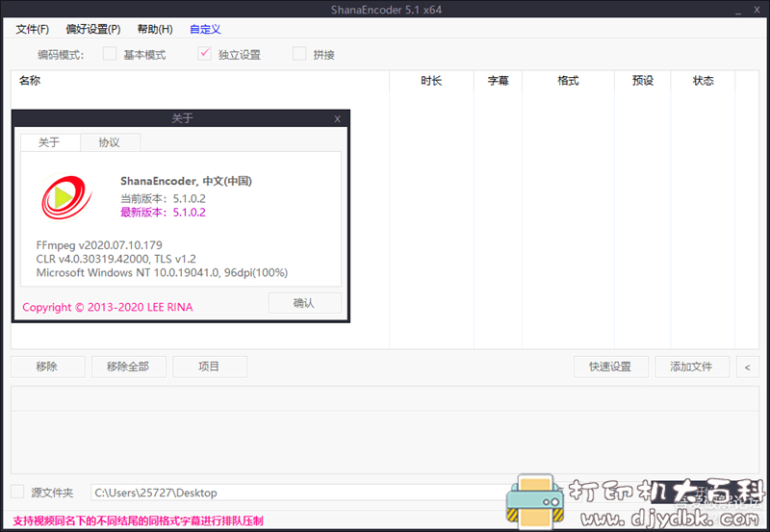Open 快速设置

[x=611, y=367]
